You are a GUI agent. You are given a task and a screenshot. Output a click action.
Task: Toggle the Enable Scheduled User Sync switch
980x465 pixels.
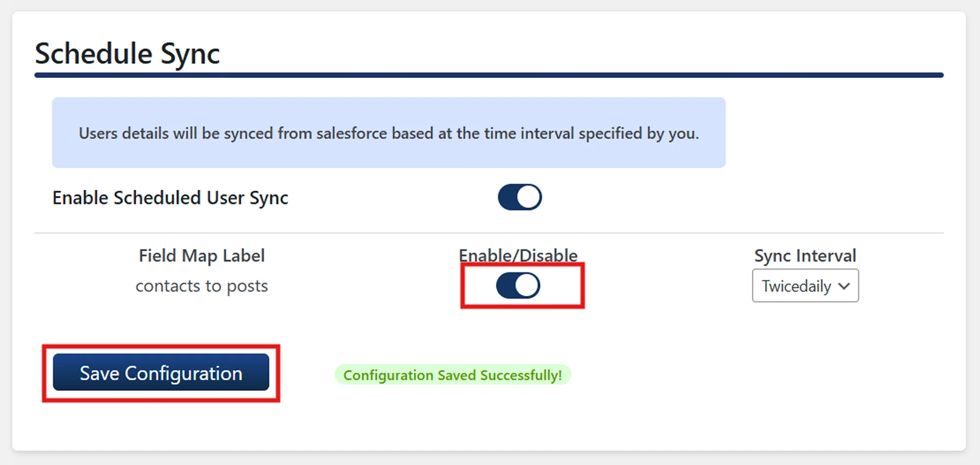(x=519, y=197)
